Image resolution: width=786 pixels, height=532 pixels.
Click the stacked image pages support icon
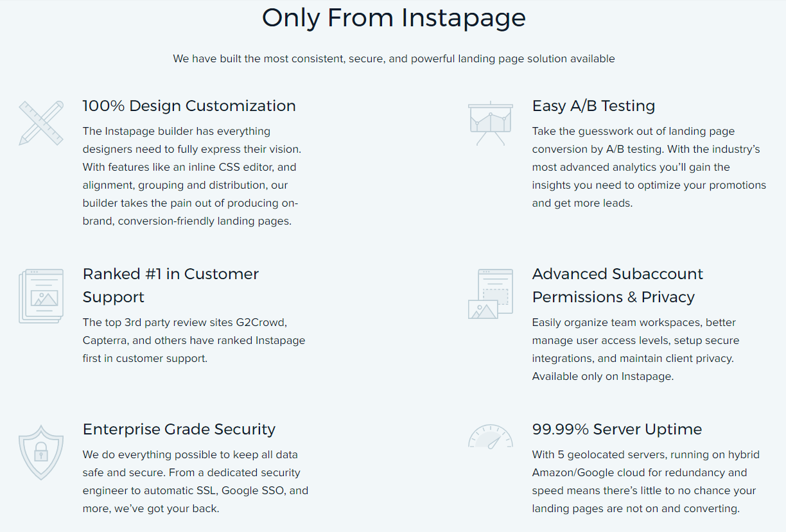[41, 296]
